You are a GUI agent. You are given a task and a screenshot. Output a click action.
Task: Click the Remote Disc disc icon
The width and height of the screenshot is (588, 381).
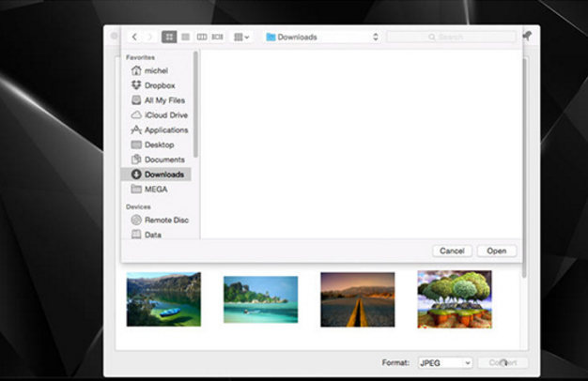click(x=136, y=220)
